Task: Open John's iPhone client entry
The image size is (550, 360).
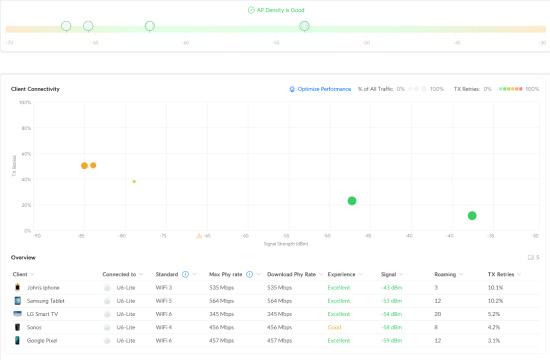Action: click(x=43, y=288)
